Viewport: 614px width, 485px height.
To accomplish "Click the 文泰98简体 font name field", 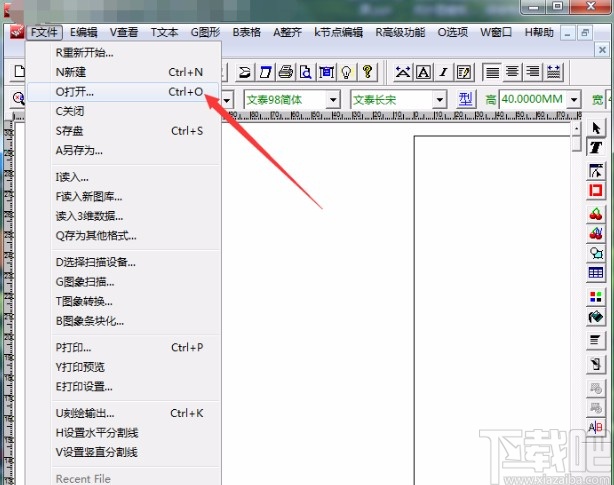I will pyautogui.click(x=285, y=100).
